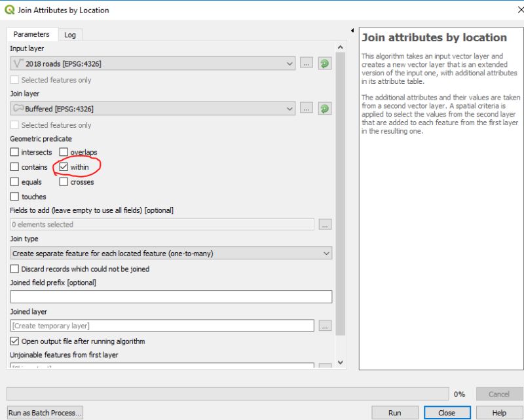This screenshot has height=420, width=524.
Task: Open the browse button for Join layer
Action: coord(306,108)
